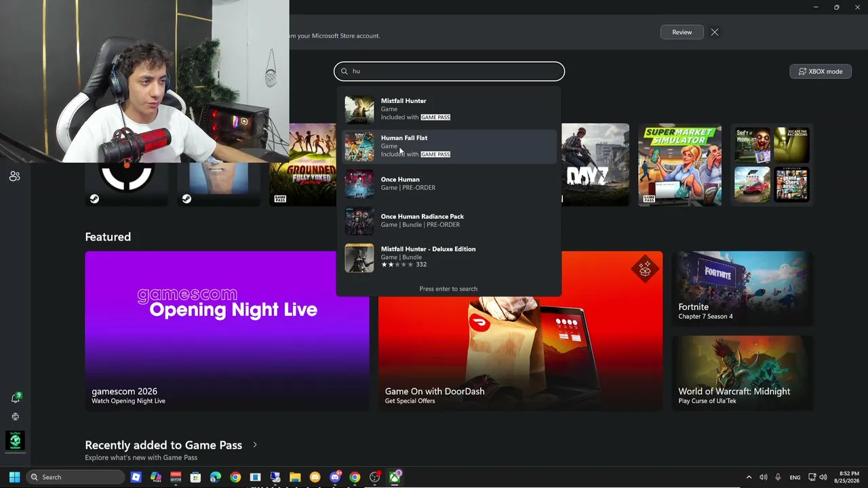868x488 pixels.
Task: Open the notifications bell in sidebar
Action: coord(15,398)
